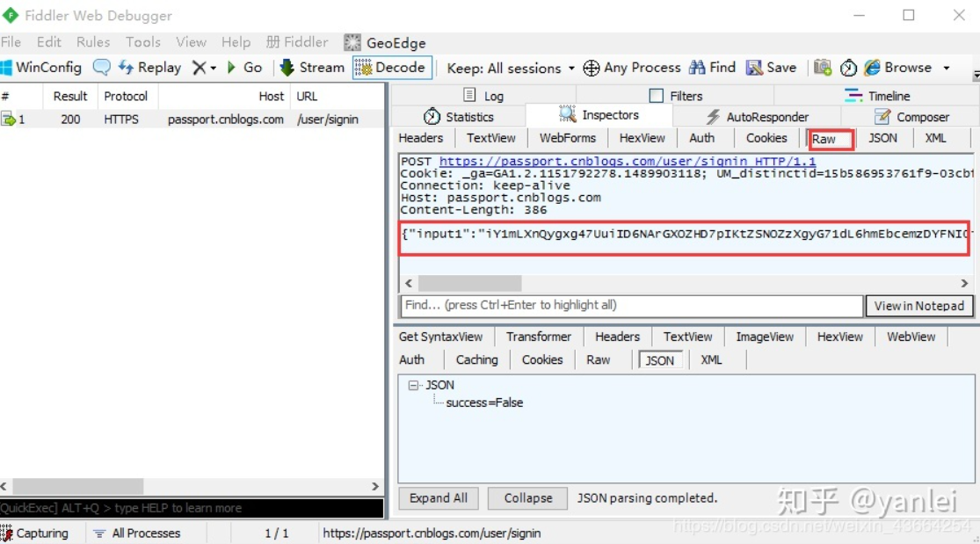Click the WinConfig toolbar icon
This screenshot has height=544, width=980.
point(6,68)
